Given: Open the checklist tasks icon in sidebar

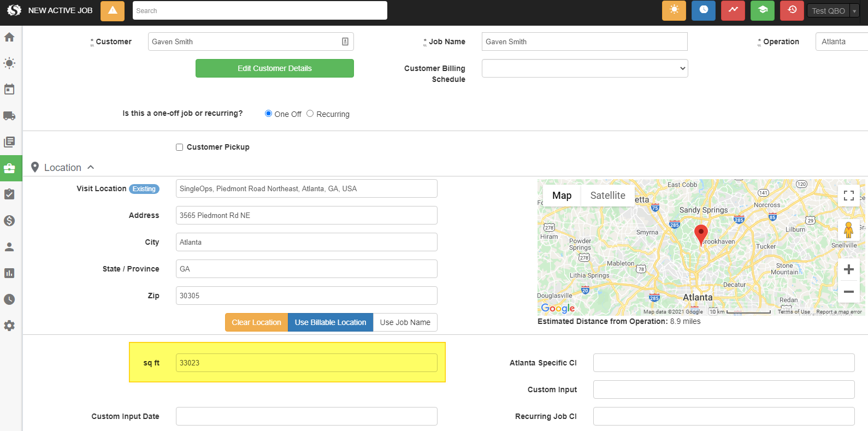Looking at the screenshot, I should pos(9,194).
